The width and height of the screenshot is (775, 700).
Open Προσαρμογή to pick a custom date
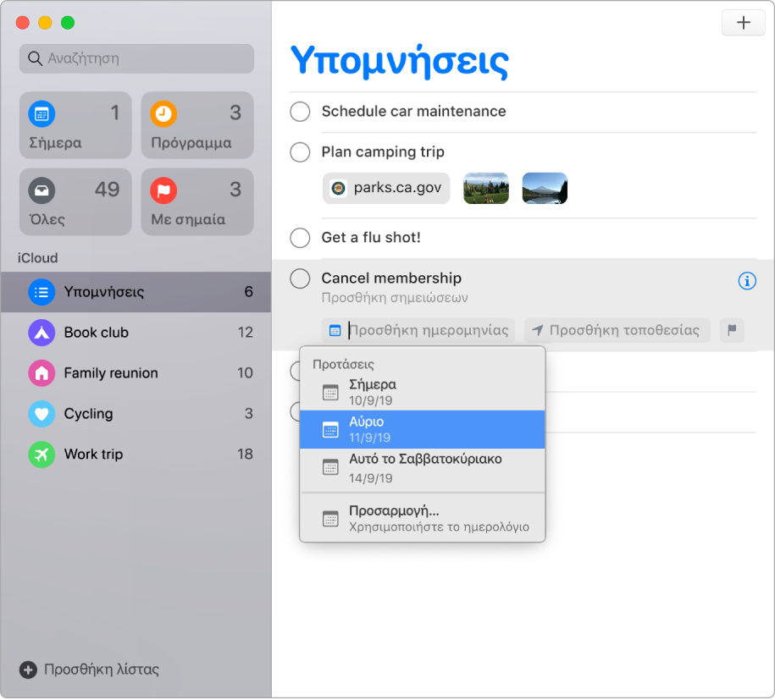pyautogui.click(x=423, y=519)
